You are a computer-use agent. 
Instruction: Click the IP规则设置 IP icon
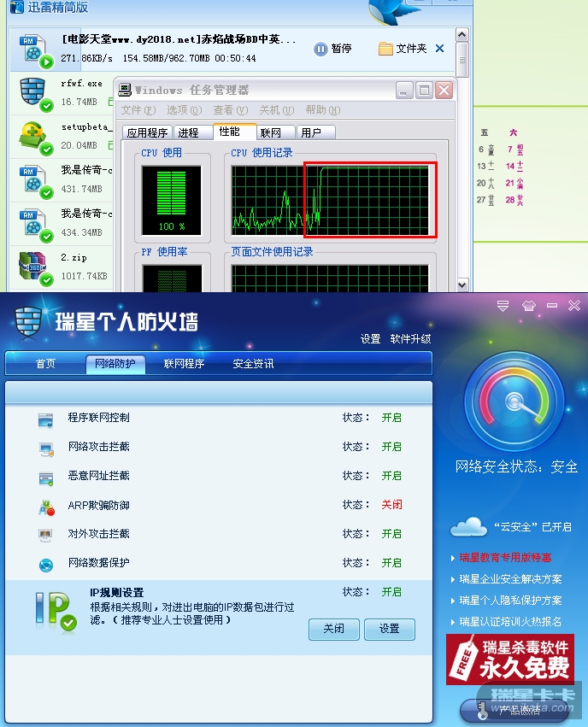[x=56, y=611]
